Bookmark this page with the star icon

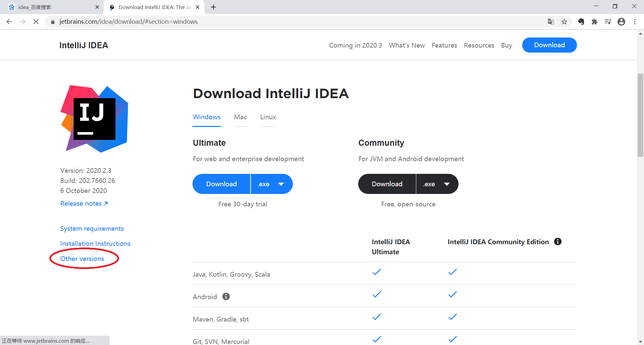click(565, 22)
